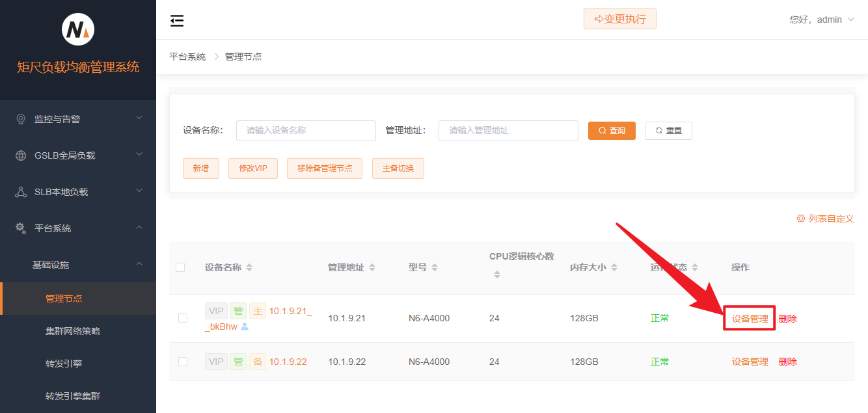Go to 转发引擎 menu item

point(64,364)
